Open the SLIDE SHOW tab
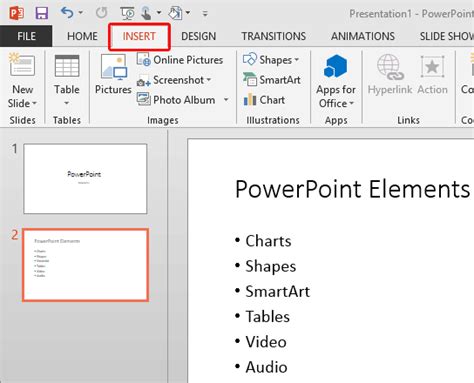Image resolution: width=474 pixels, height=383 pixels. tap(447, 36)
